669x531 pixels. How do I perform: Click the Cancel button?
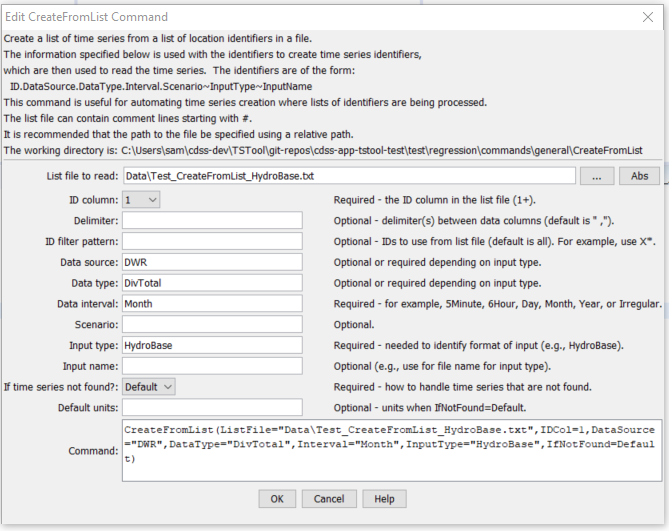[x=329, y=499]
